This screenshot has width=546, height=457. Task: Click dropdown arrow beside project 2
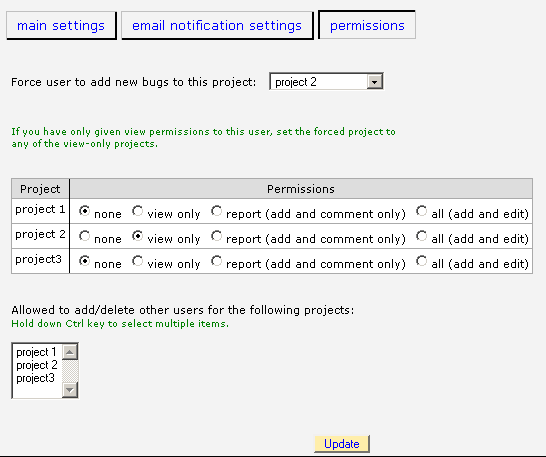(x=375, y=82)
